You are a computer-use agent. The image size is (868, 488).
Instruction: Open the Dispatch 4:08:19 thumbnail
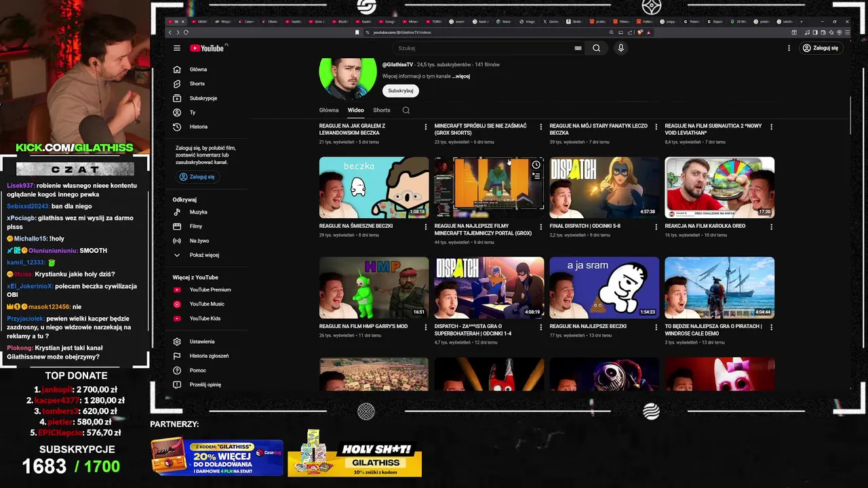pyautogui.click(x=489, y=287)
